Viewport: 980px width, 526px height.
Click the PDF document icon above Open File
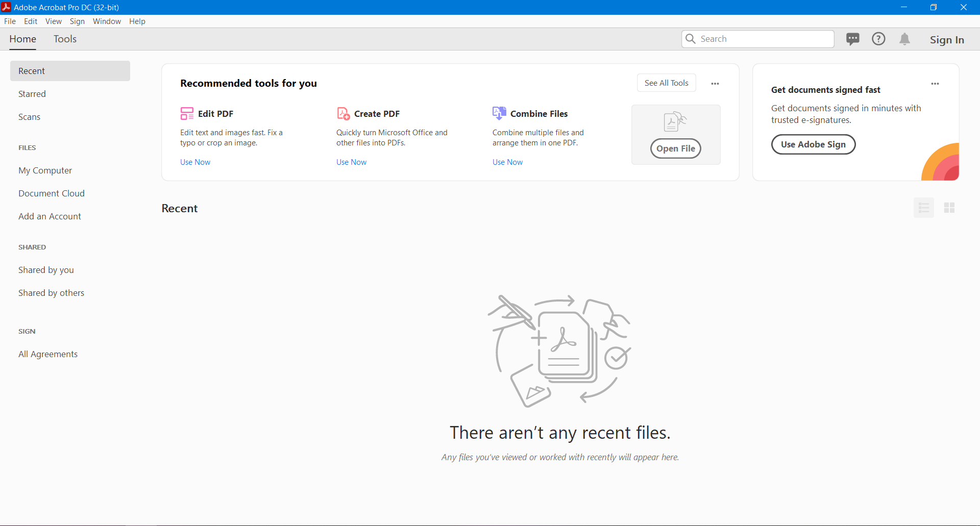[675, 122]
